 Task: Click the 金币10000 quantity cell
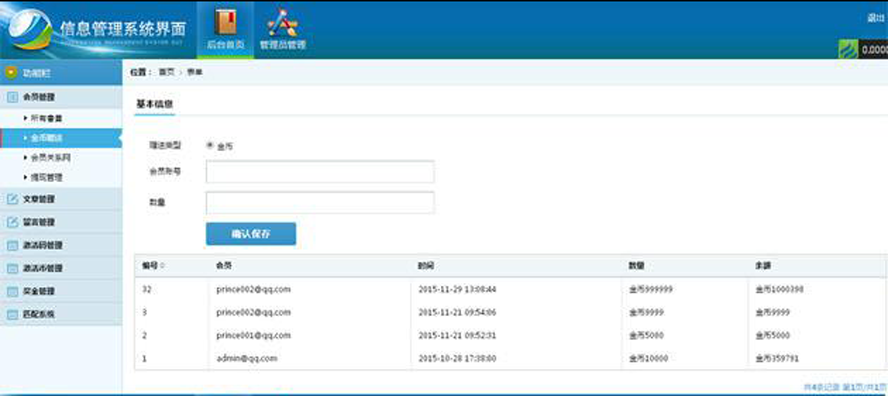[x=648, y=359]
